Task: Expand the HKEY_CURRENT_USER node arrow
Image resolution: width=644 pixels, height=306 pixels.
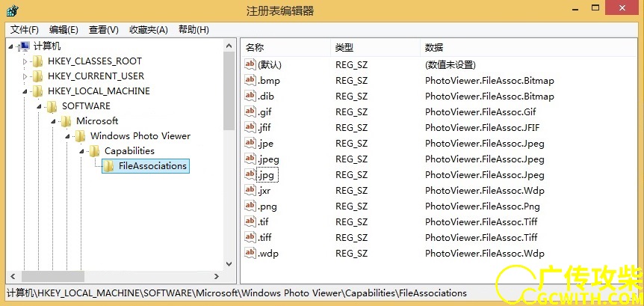Action: [x=25, y=76]
